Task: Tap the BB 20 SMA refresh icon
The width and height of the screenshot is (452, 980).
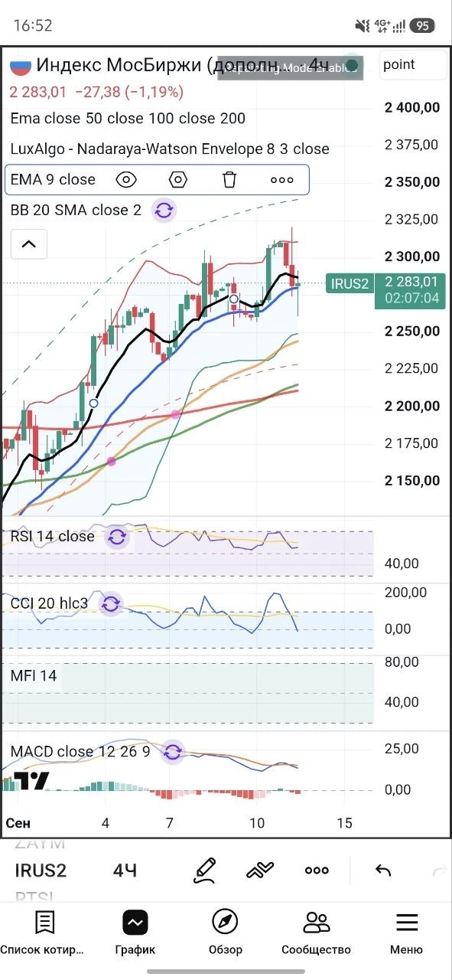Action: click(164, 210)
